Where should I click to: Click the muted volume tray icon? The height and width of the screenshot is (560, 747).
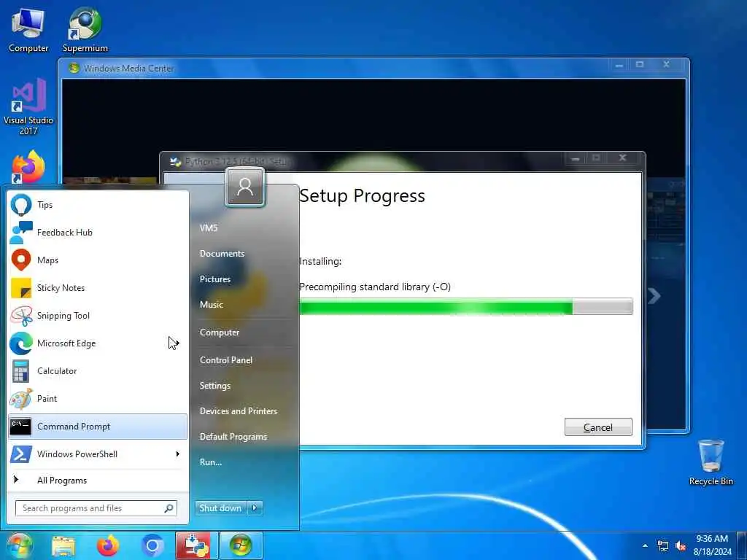pyautogui.click(x=681, y=545)
